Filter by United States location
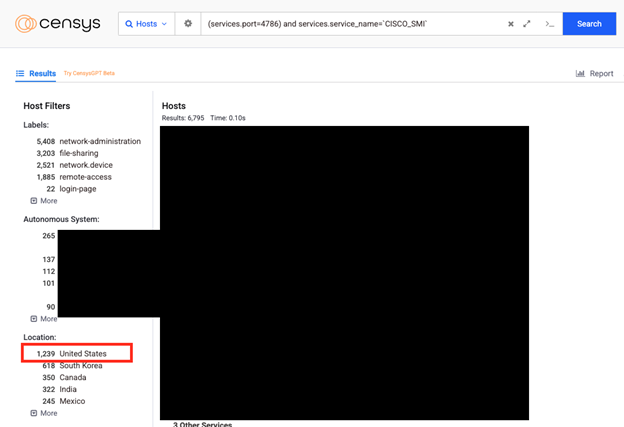Image resolution: width=624 pixels, height=427 pixels. (82, 354)
